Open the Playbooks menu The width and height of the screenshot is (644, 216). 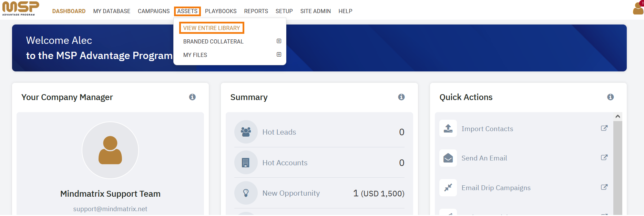coord(221,11)
